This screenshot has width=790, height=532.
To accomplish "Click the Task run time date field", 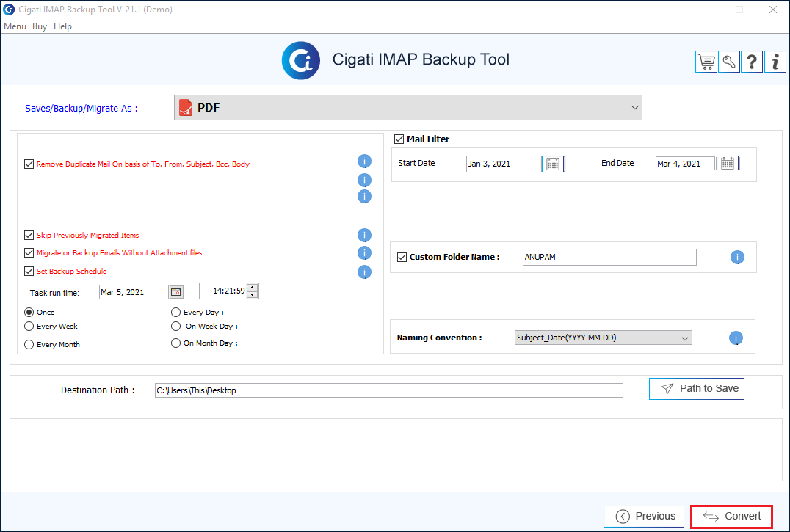I will pyautogui.click(x=134, y=292).
